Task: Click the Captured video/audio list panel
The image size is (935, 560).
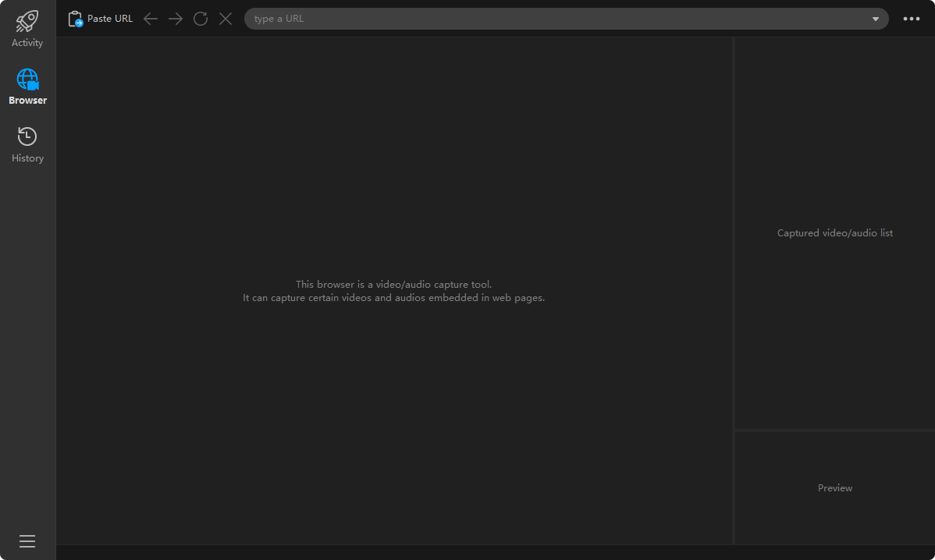Action: tap(834, 233)
